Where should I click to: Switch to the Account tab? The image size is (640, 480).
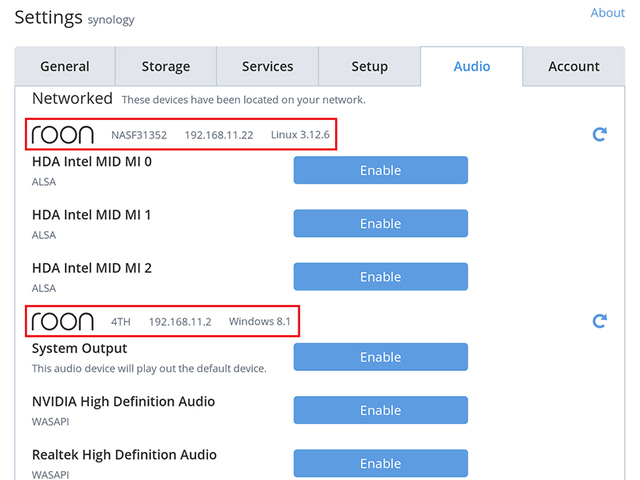pos(574,67)
